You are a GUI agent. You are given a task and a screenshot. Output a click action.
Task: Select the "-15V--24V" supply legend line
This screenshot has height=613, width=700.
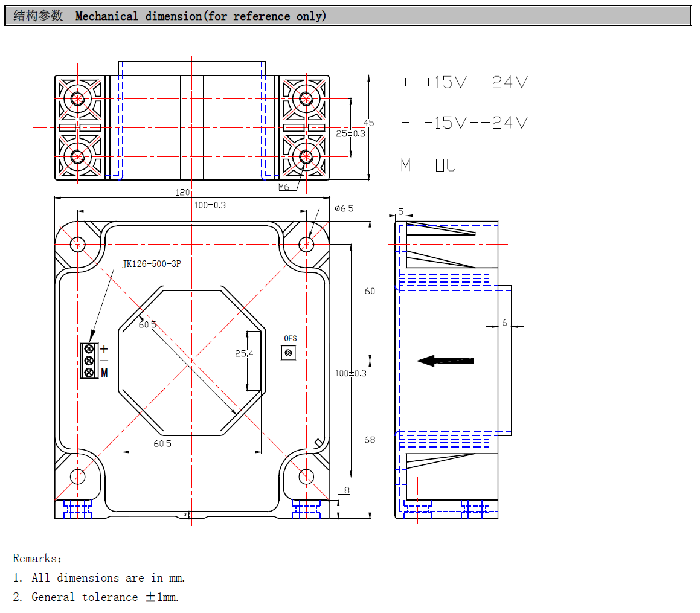coord(464,123)
